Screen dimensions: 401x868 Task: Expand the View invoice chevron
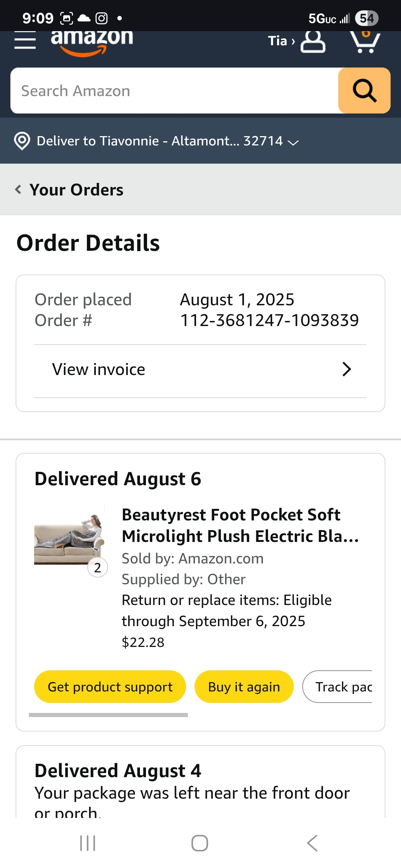[346, 369]
